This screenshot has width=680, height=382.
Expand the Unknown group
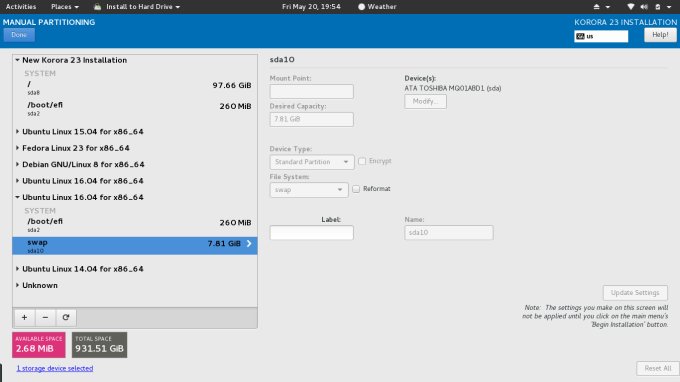point(17,285)
